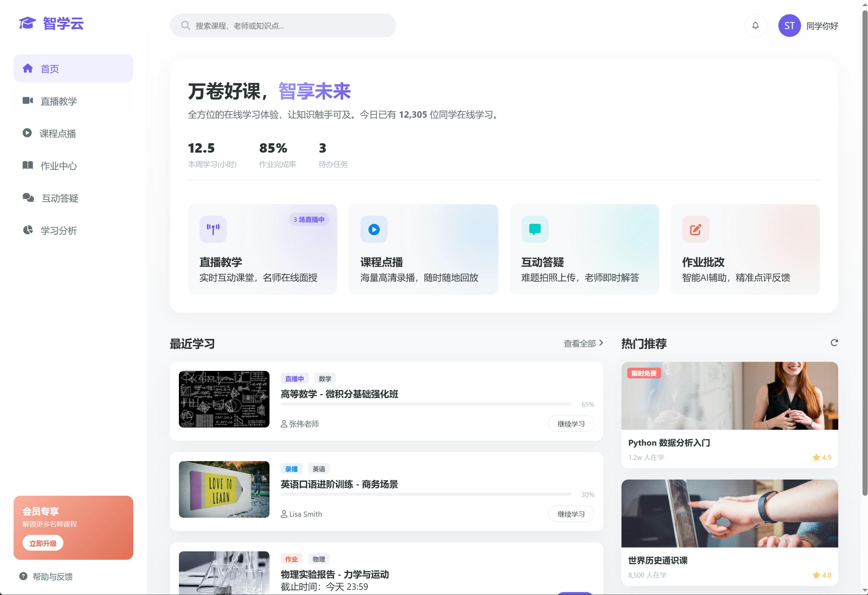Screen dimensions: 868x595
Task: Click the star rating 4.9 on Python course
Action: 822,457
